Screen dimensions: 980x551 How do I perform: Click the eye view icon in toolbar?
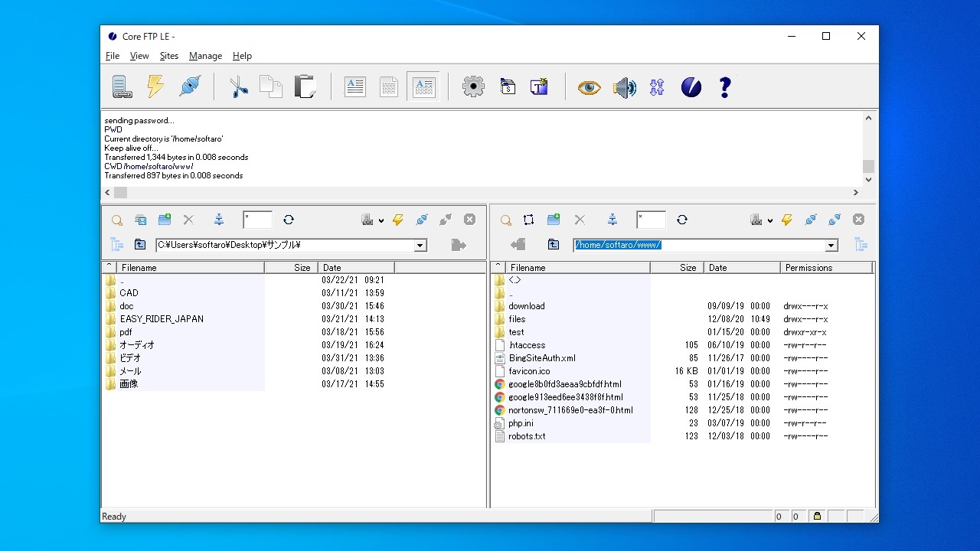[x=589, y=87]
